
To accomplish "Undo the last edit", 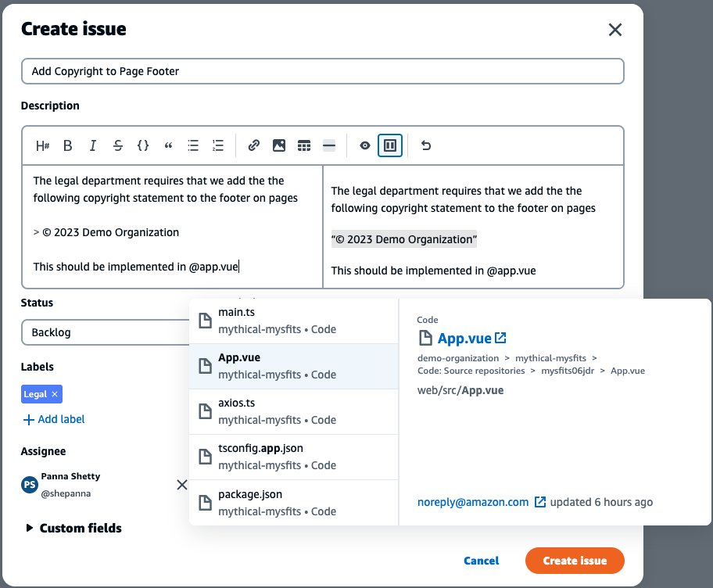I will pyautogui.click(x=425, y=145).
